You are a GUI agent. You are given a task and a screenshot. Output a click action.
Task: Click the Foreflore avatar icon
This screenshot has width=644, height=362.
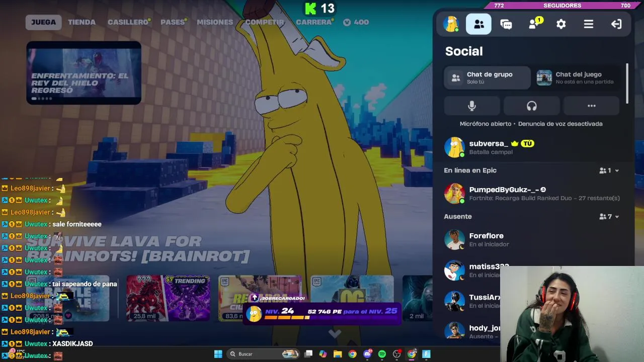click(x=454, y=240)
